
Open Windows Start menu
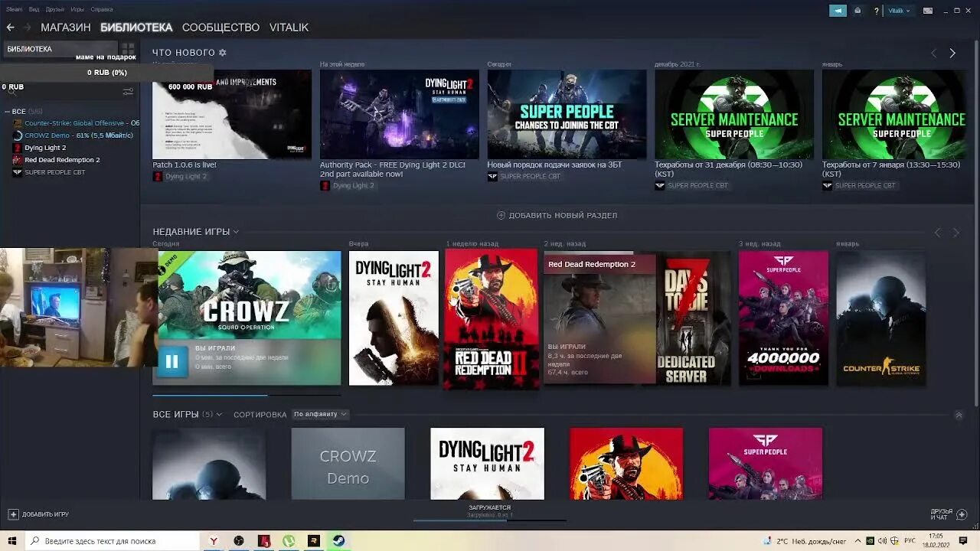[x=12, y=541]
